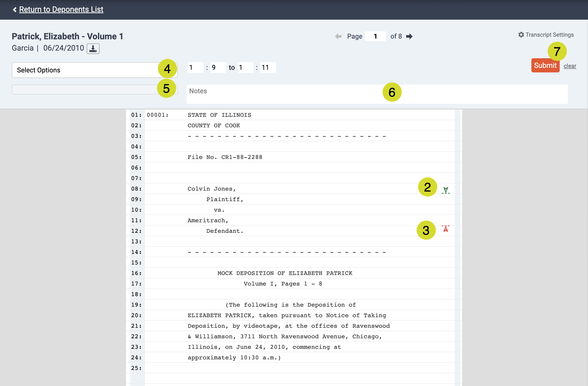This screenshot has width=588, height=386.
Task: Click line number '04:'
Action: [136, 146]
